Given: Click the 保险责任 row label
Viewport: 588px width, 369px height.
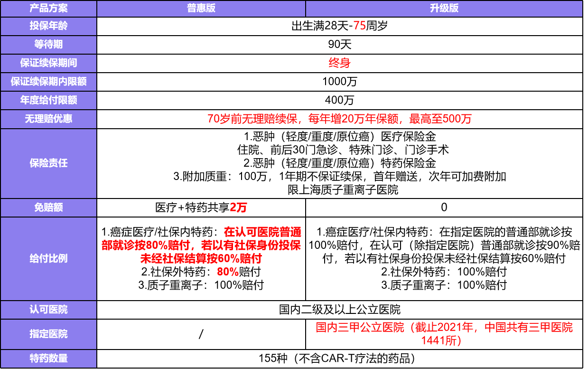Looking at the screenshot, I should coord(48,163).
